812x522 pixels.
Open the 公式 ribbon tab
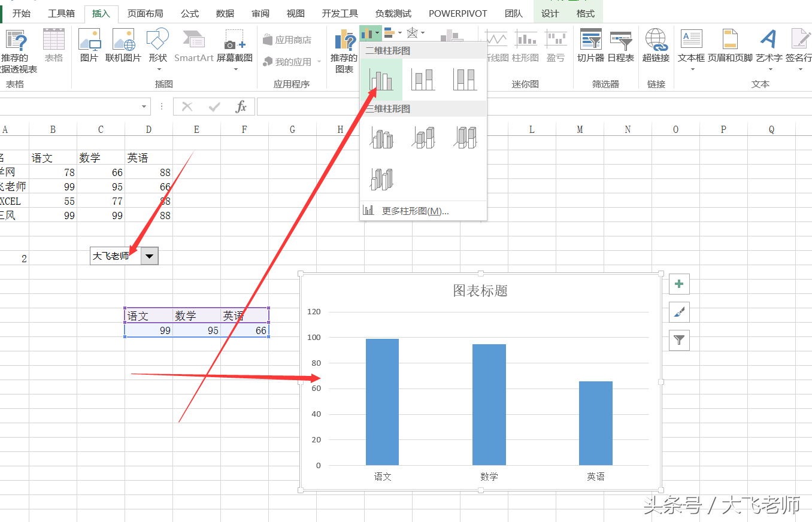coord(190,13)
